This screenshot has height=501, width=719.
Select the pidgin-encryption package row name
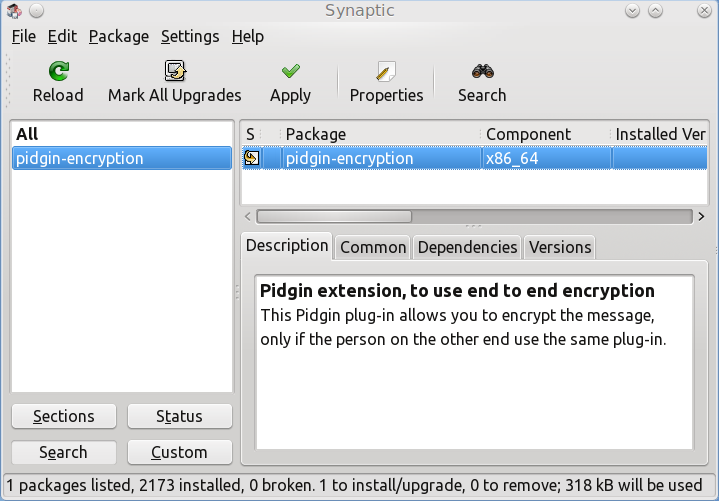349,159
